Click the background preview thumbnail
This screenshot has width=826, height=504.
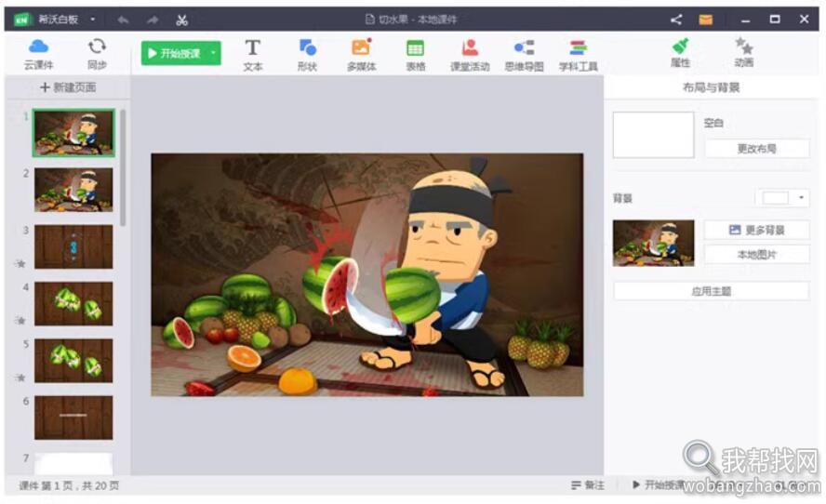[x=653, y=243]
